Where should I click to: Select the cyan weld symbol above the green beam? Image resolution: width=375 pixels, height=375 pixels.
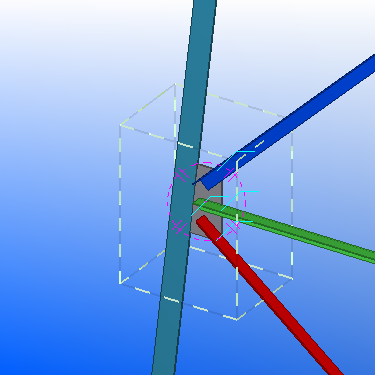(240, 200)
